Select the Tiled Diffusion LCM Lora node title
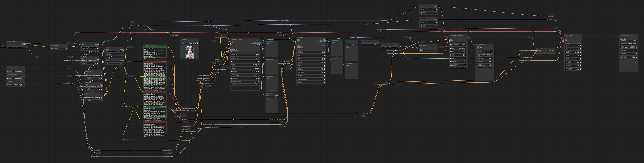 click(x=426, y=18)
